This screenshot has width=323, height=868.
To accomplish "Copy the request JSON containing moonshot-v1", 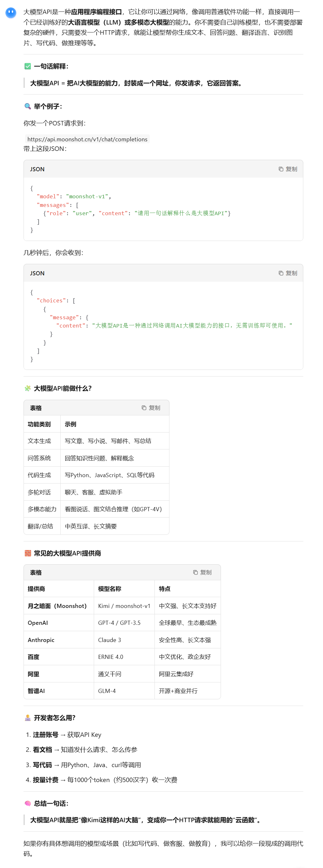I will click(288, 169).
